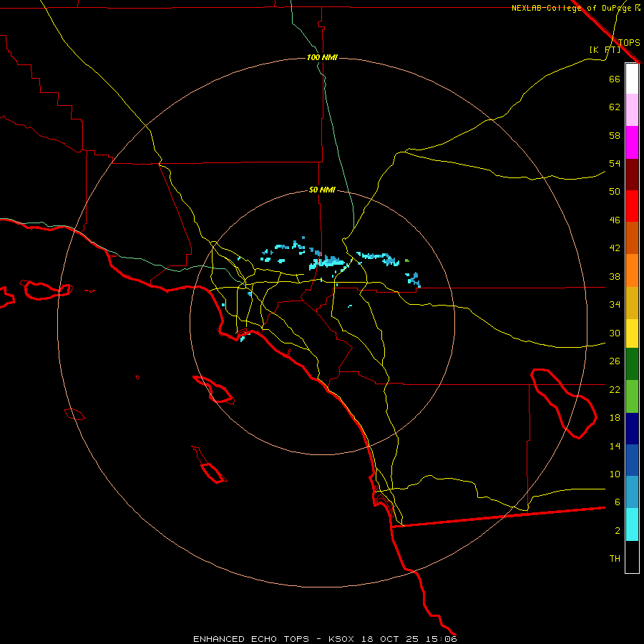Click the '18' legend value
This screenshot has height=644, width=644.
pos(615,418)
